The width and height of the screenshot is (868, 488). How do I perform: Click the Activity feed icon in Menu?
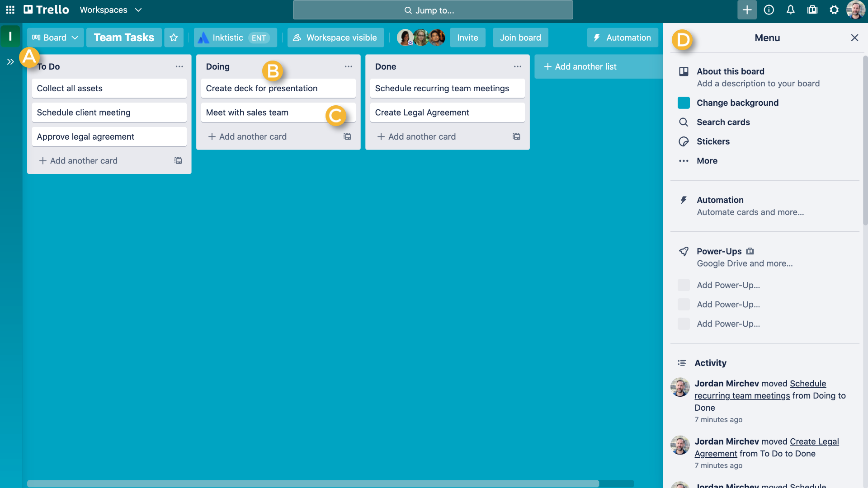coord(682,362)
